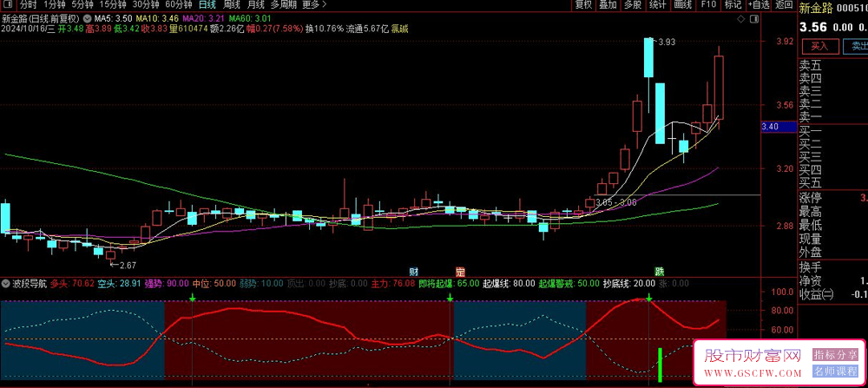Click the 强势: 90.00 indicator value

click(x=167, y=283)
